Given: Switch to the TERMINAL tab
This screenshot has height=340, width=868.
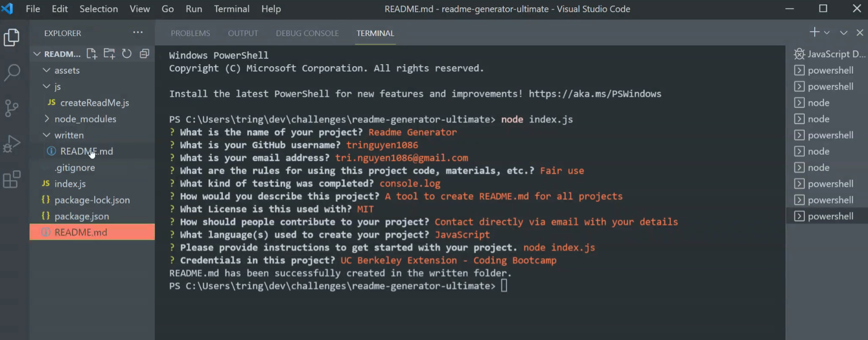Looking at the screenshot, I should click(376, 33).
